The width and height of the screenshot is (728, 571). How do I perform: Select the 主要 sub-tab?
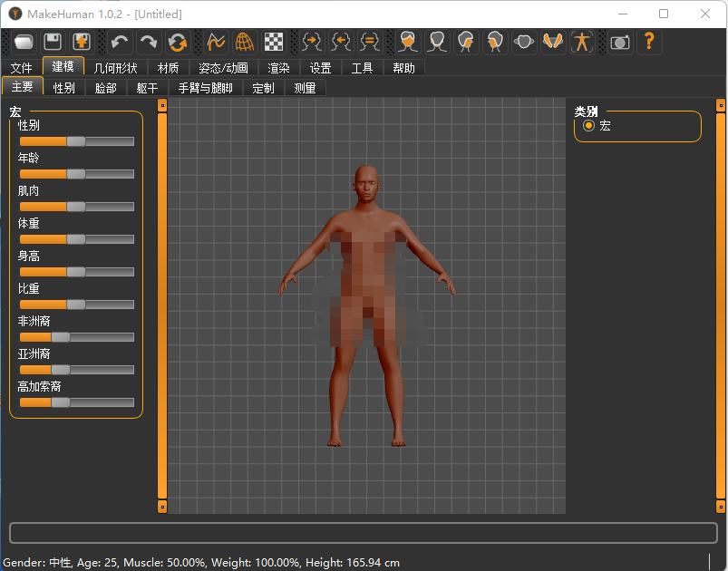[x=23, y=86]
